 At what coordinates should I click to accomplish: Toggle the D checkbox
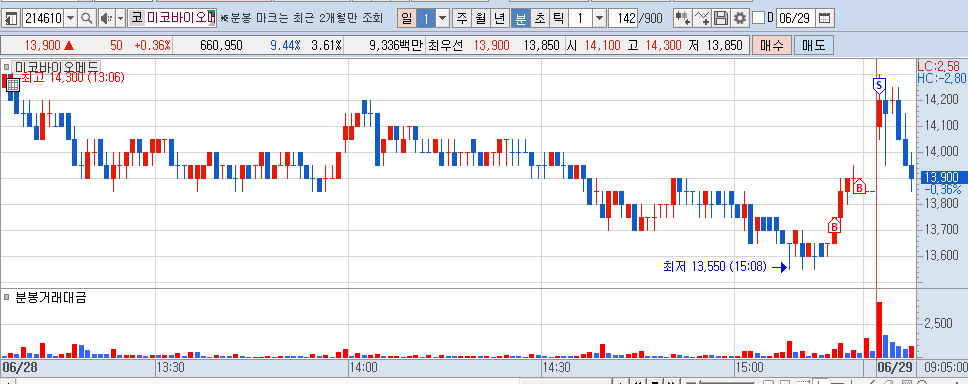click(x=759, y=19)
